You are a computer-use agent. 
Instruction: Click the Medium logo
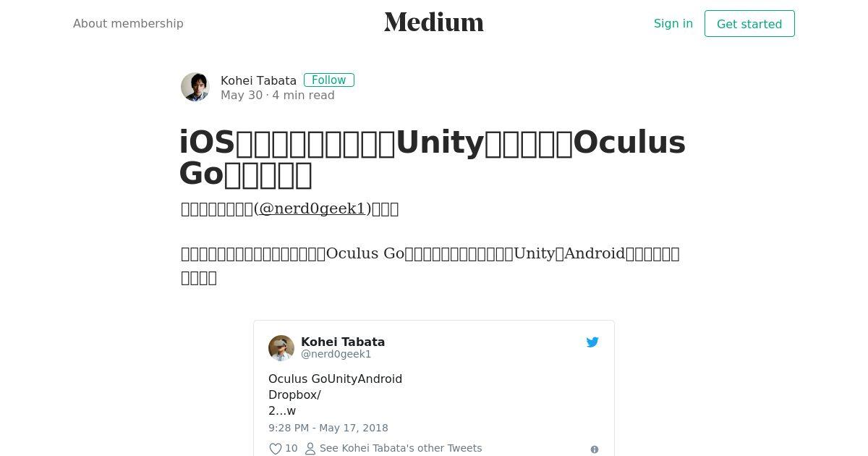coord(434,22)
